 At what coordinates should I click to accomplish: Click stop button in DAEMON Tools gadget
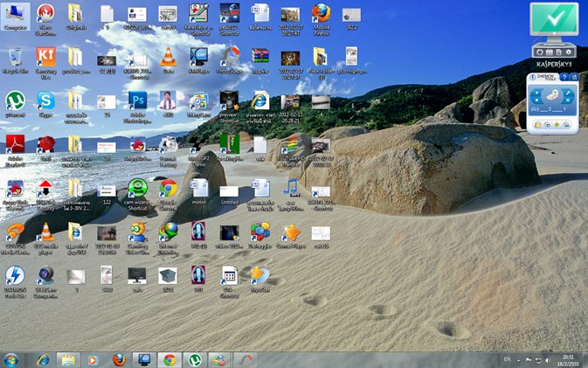click(537, 101)
